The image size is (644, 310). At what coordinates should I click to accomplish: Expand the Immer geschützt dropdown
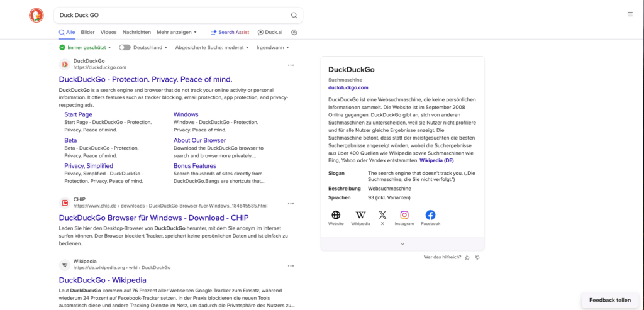click(85, 47)
